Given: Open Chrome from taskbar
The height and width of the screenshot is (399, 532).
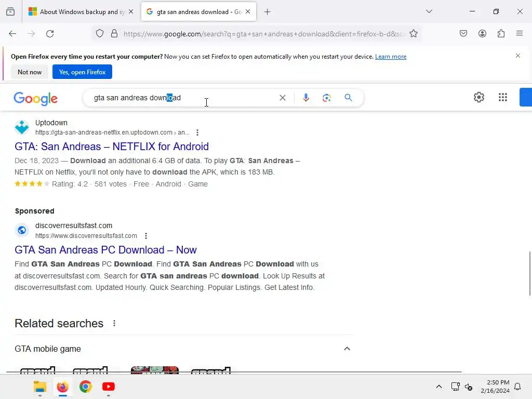Looking at the screenshot, I should (x=86, y=387).
